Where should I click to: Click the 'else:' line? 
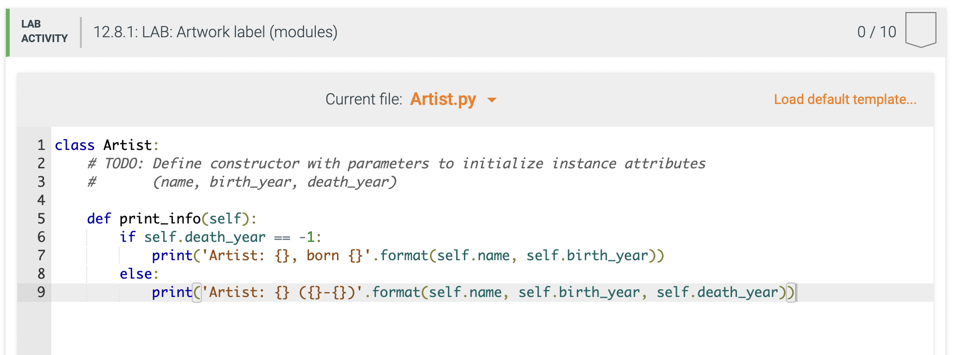pyautogui.click(x=139, y=274)
